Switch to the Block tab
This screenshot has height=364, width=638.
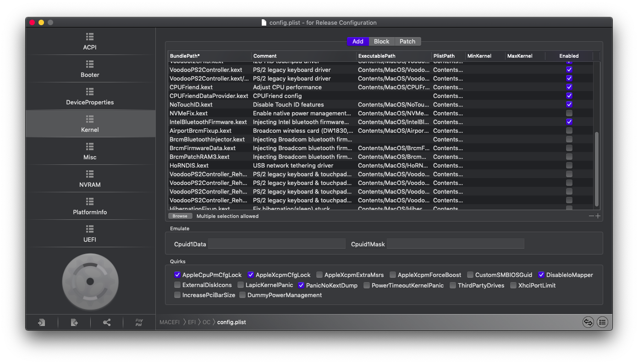coord(381,41)
